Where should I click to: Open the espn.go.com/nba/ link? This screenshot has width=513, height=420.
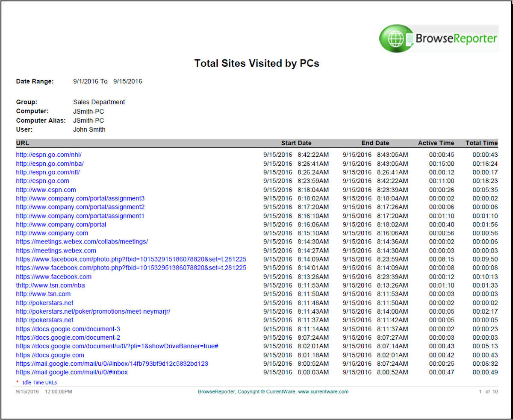50,164
